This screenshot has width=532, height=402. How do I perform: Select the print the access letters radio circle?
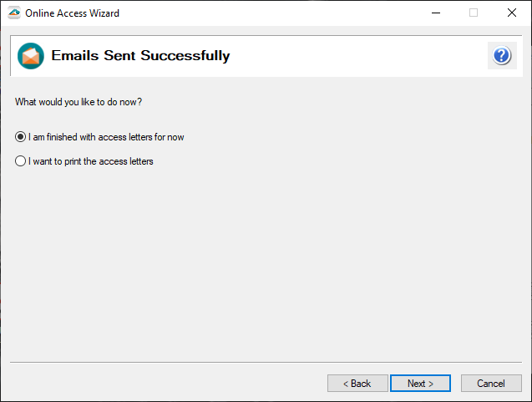(21, 161)
